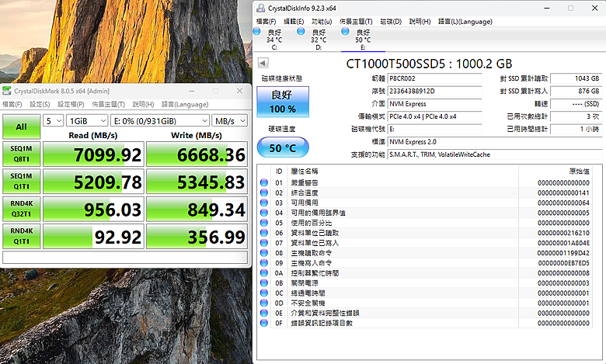Click SEQ1M Q8T1 write result 6668.36

click(197, 154)
